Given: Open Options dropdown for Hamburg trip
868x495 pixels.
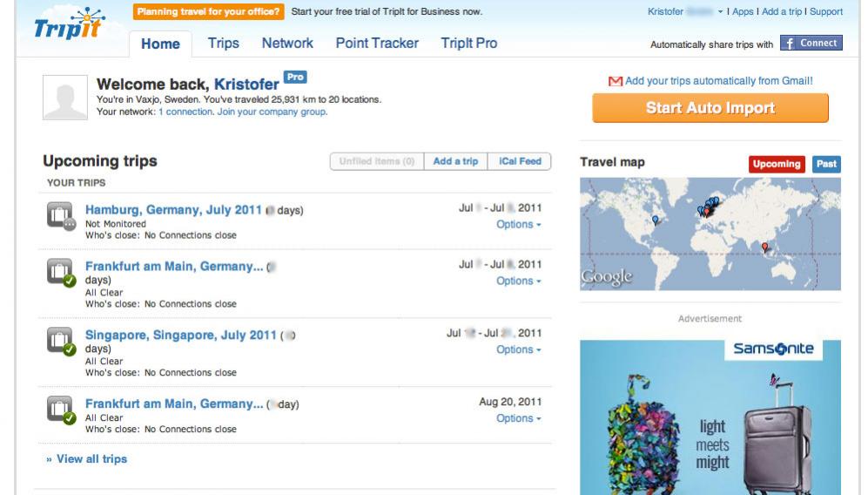Looking at the screenshot, I should [x=518, y=225].
